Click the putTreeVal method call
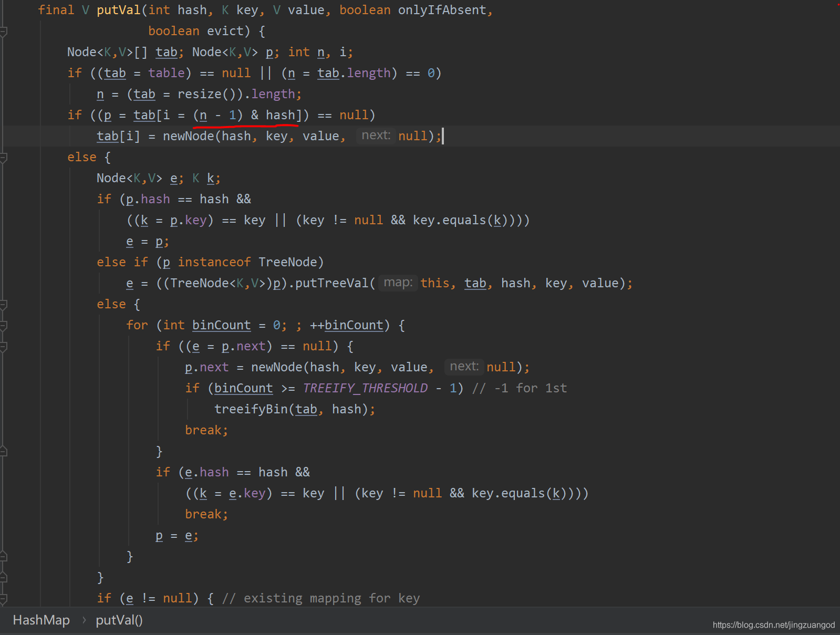Image resolution: width=840 pixels, height=635 pixels. [x=332, y=283]
